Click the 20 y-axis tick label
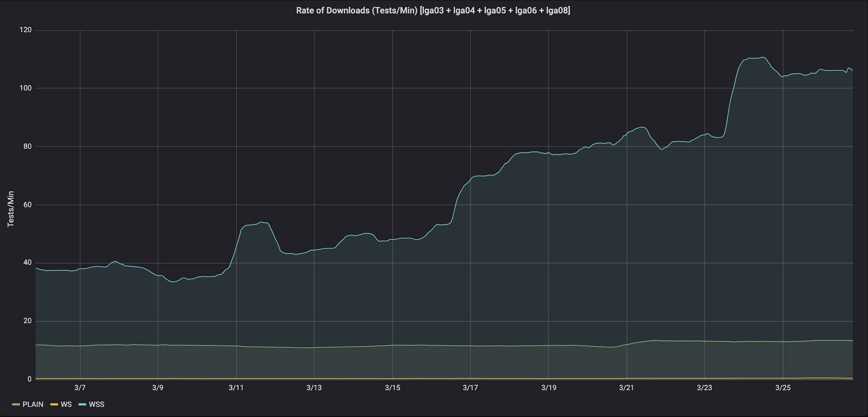Viewport: 868px width, 417px height. 27,321
